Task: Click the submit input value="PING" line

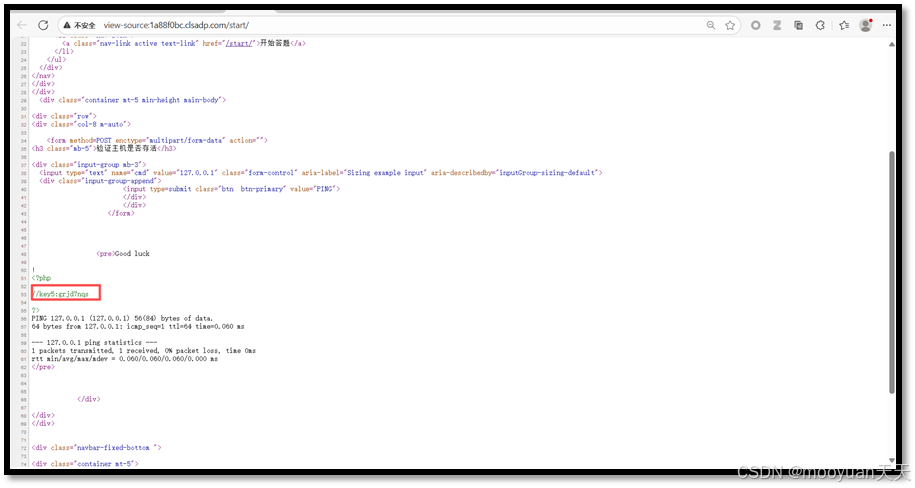Action: coord(232,189)
